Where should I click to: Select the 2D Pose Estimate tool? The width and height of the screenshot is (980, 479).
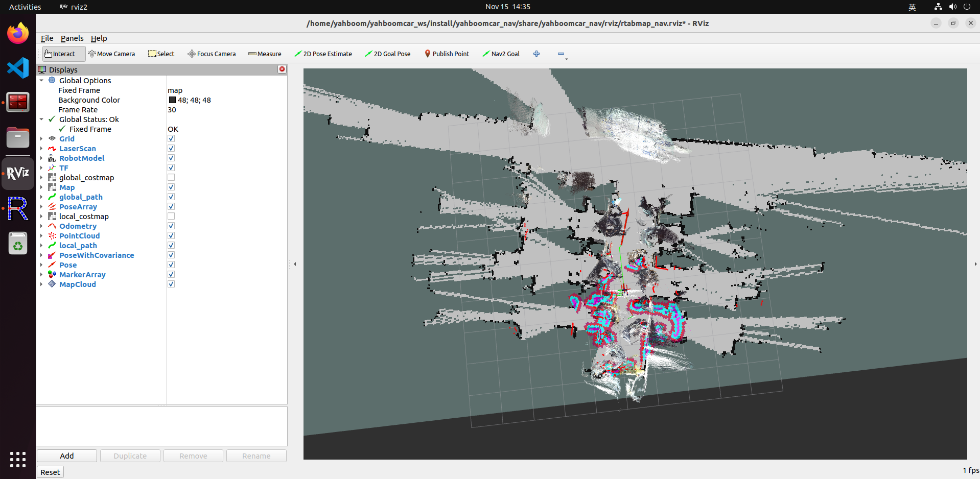pos(323,54)
